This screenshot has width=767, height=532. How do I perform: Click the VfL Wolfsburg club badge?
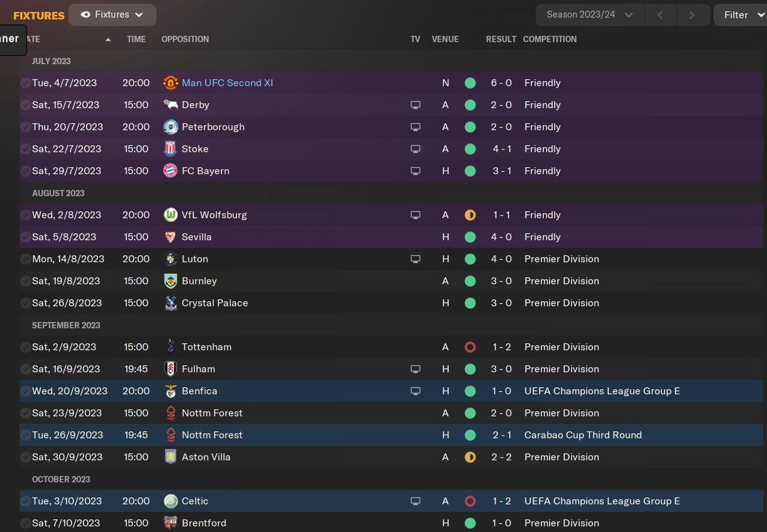(x=170, y=215)
